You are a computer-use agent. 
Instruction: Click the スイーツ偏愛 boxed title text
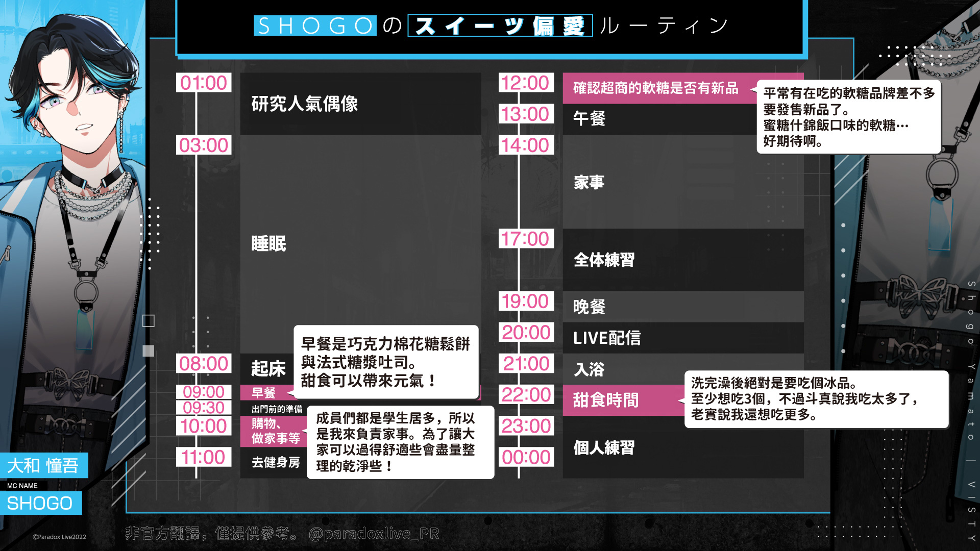500,26
